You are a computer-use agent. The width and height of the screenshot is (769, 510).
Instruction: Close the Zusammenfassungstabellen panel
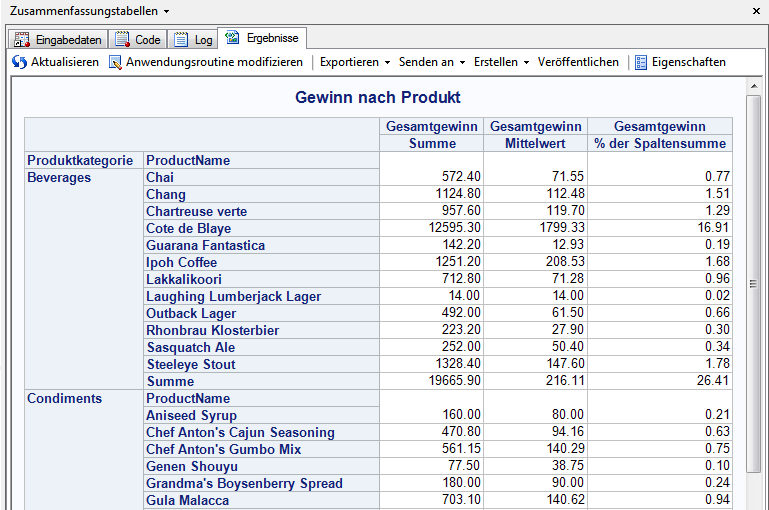coord(756,11)
